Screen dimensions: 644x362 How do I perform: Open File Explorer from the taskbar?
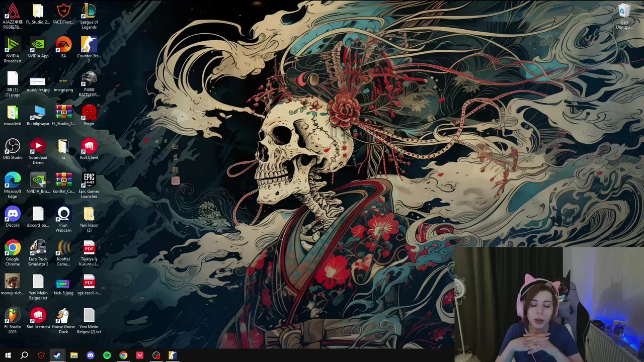[x=74, y=355]
